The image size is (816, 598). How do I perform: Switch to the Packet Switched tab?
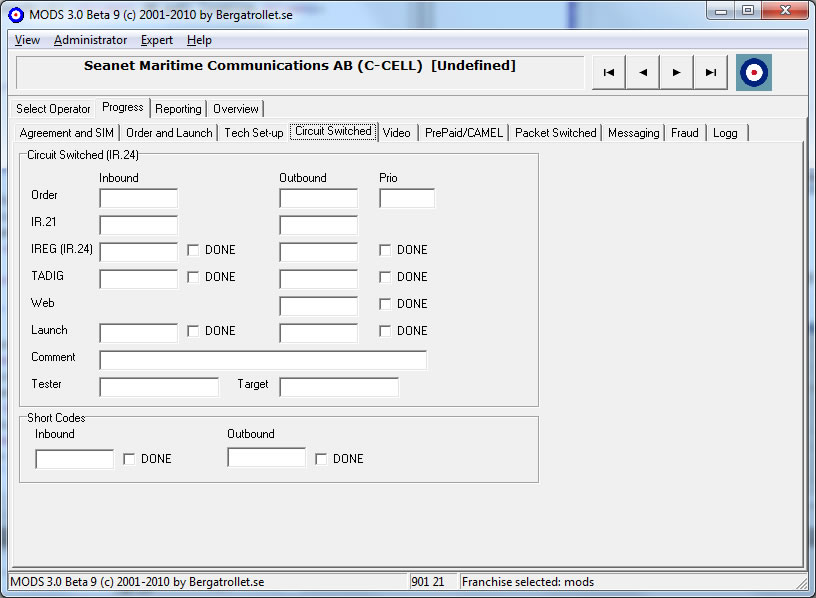(555, 133)
